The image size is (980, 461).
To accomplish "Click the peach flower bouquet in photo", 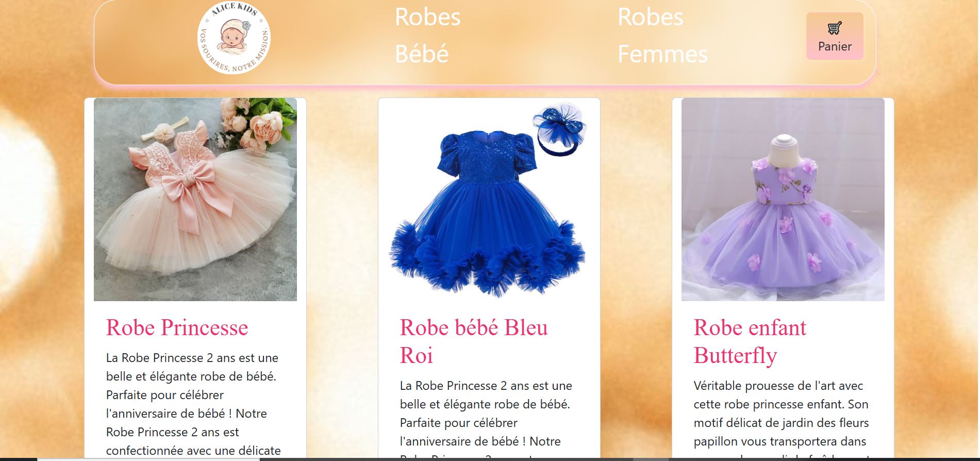I will click(258, 125).
